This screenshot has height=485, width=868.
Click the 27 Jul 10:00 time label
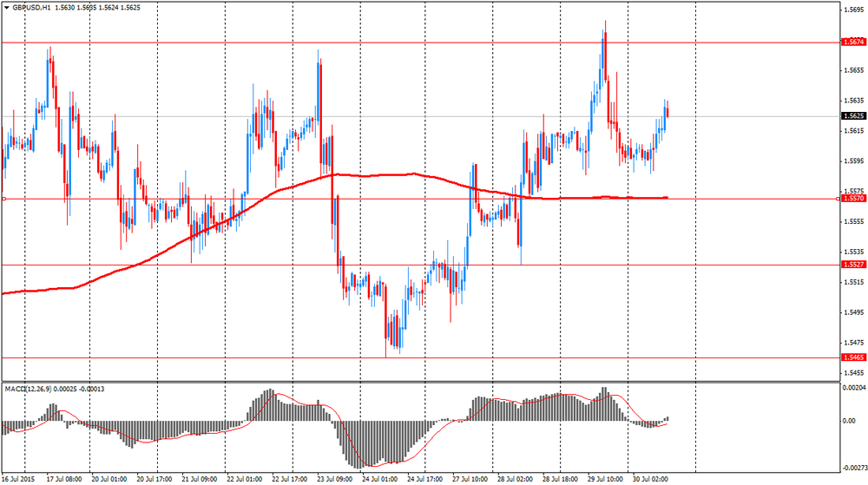click(470, 479)
